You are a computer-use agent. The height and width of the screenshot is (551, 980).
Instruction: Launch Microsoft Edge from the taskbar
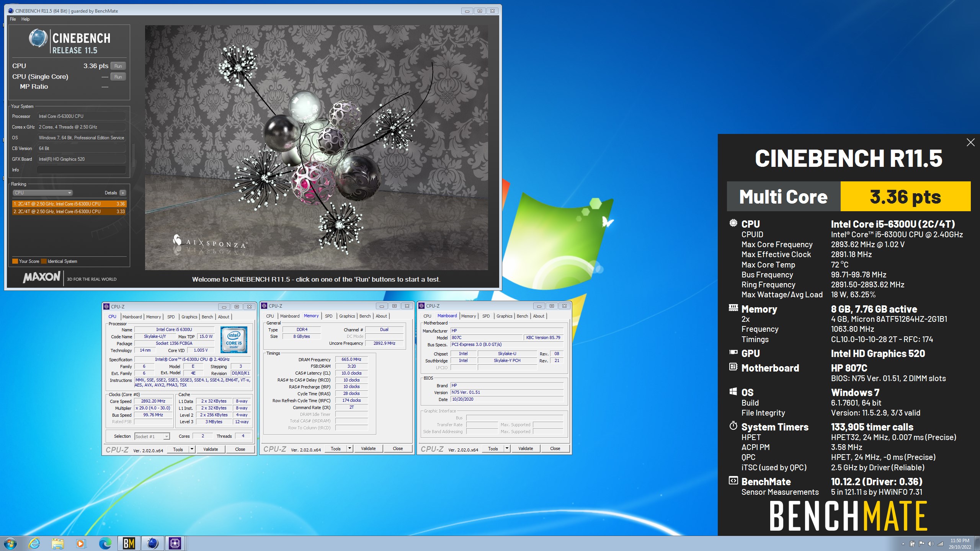pos(105,543)
